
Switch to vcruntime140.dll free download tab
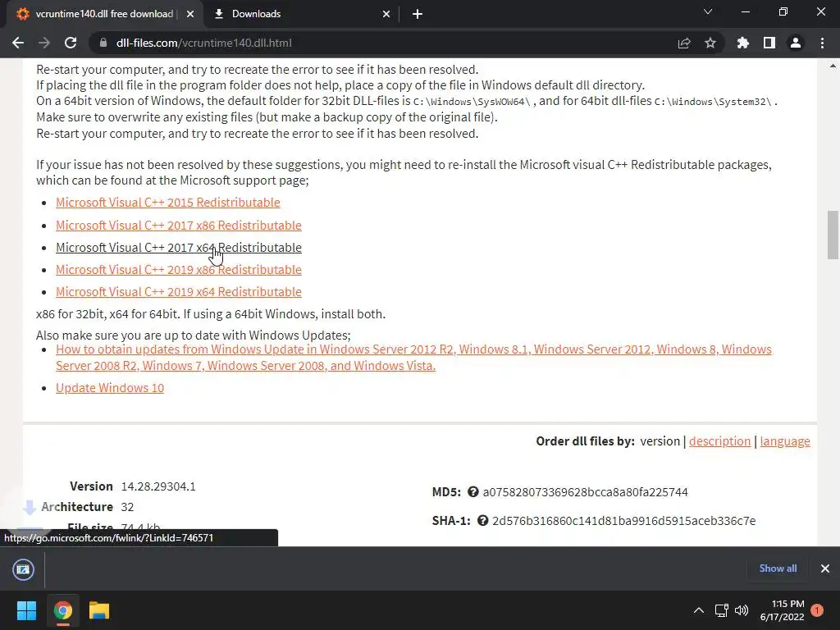coord(104,14)
